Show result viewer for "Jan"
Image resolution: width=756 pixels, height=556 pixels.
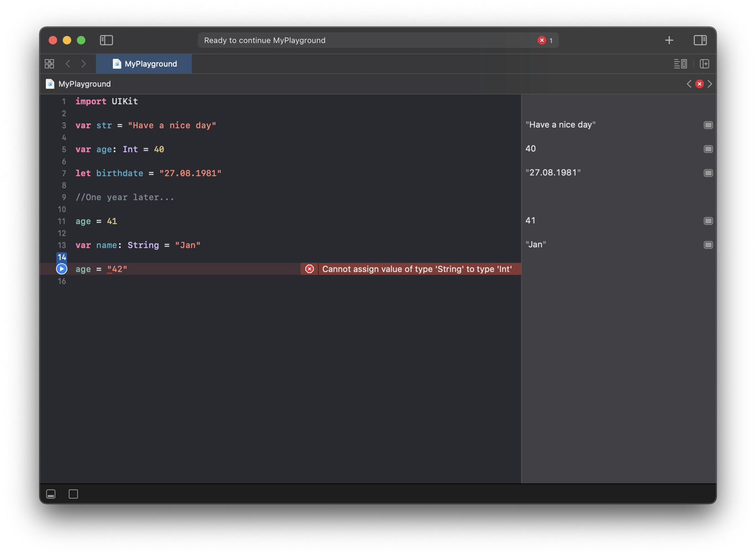click(708, 245)
